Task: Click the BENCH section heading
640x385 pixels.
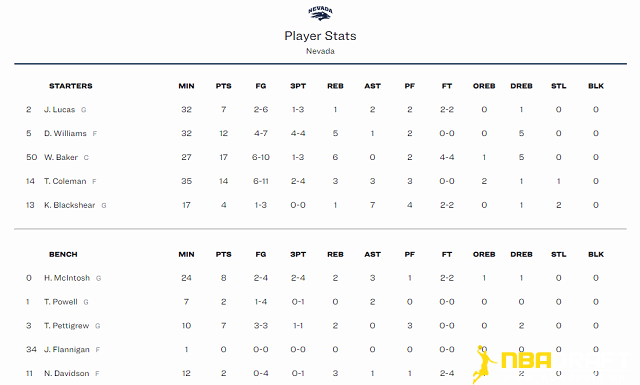Action: click(63, 254)
